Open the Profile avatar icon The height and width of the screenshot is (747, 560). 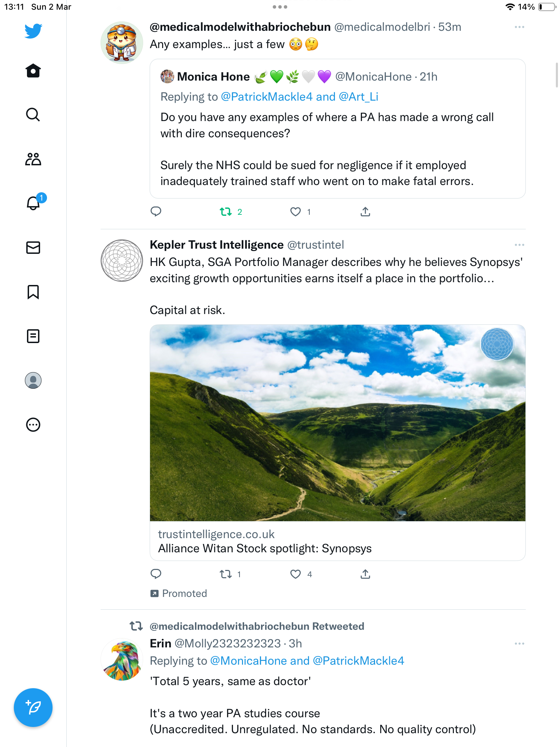tap(33, 380)
